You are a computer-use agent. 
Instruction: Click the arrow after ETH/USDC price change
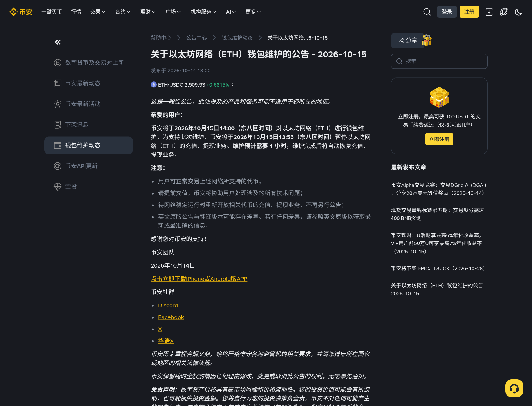click(233, 85)
